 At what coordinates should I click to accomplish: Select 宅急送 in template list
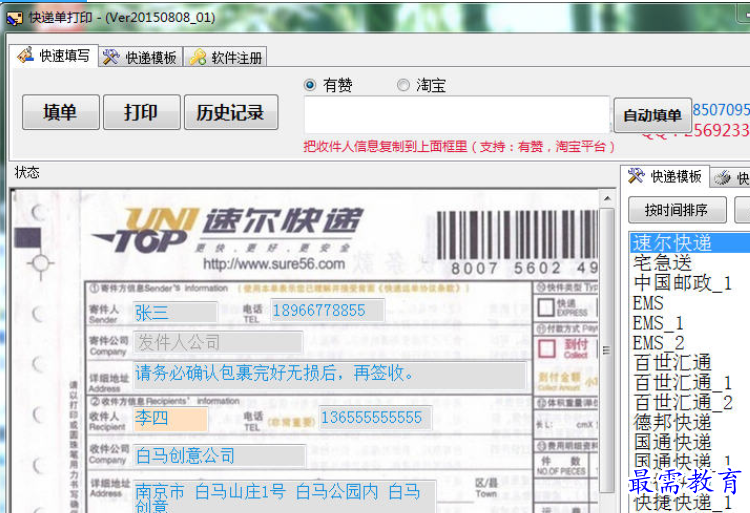tap(690, 263)
